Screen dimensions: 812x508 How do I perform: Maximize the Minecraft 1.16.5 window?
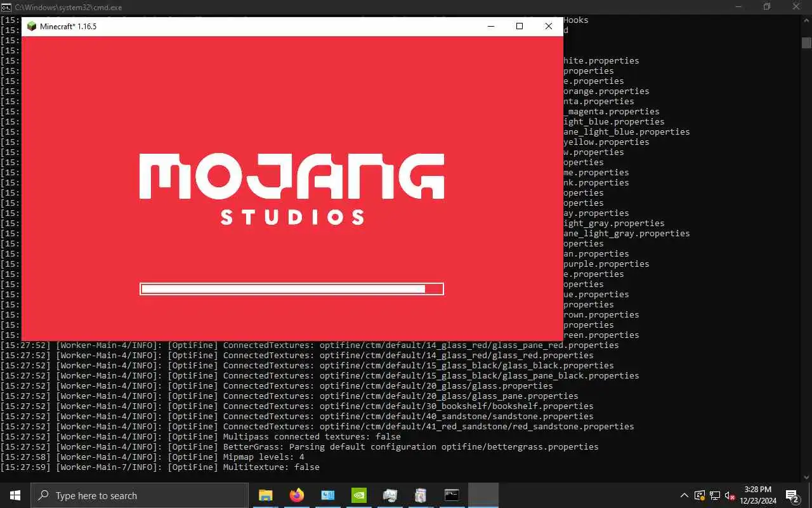tap(520, 26)
